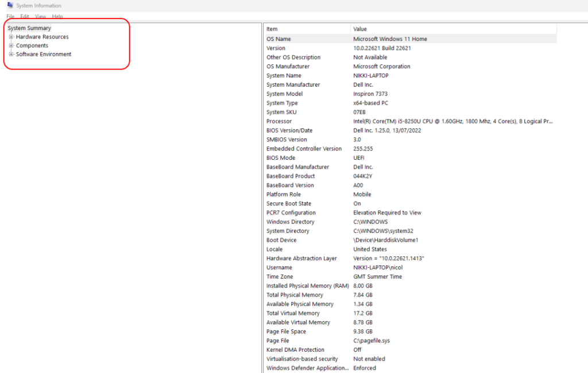
Task: Select the Locale row
Action: [411, 249]
